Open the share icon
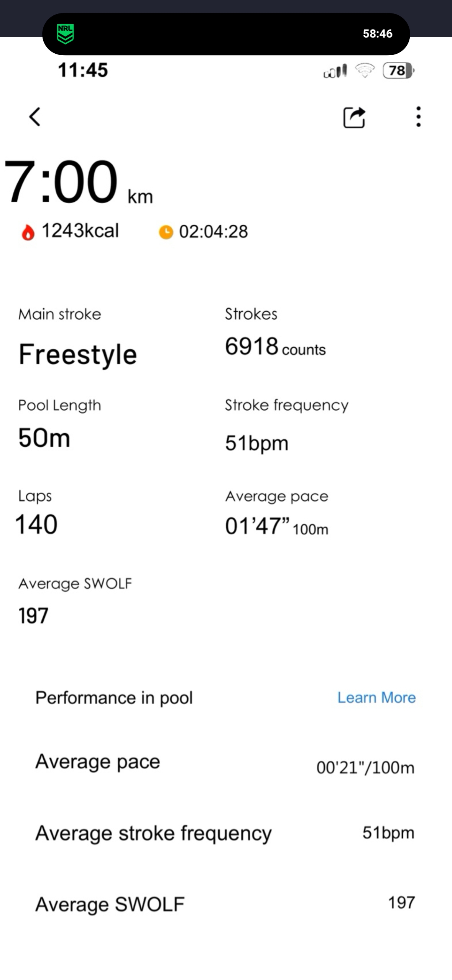Screen dimensions: 452x980 click(x=353, y=117)
